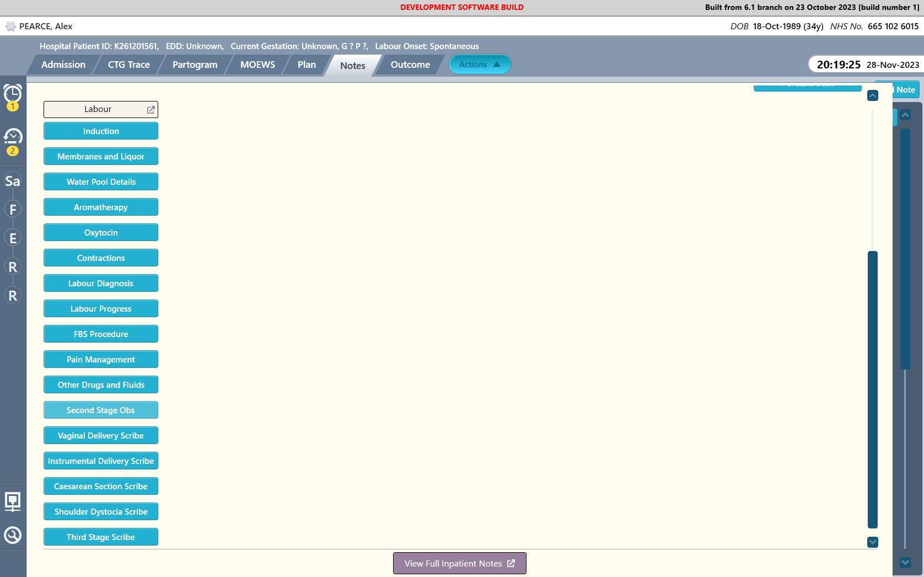
Task: Switch to the Admission tab
Action: pos(63,65)
